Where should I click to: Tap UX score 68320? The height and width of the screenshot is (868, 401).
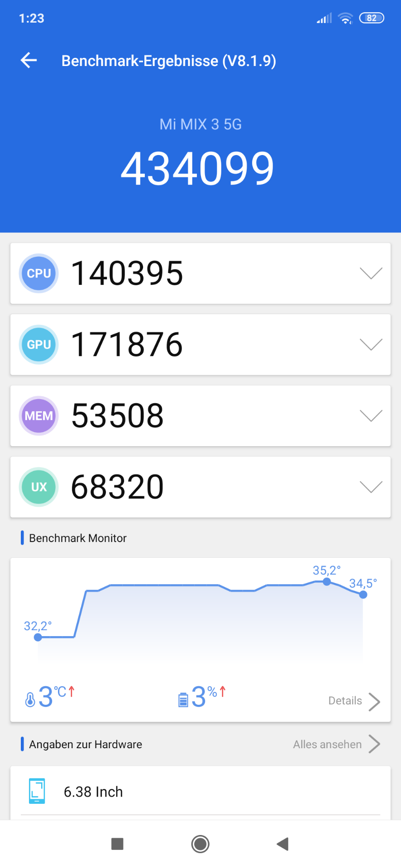coord(118,487)
